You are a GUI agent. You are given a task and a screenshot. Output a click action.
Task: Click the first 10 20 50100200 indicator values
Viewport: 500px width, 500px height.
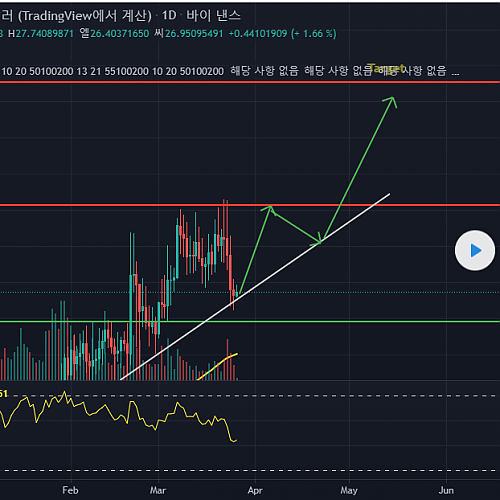coord(37,71)
